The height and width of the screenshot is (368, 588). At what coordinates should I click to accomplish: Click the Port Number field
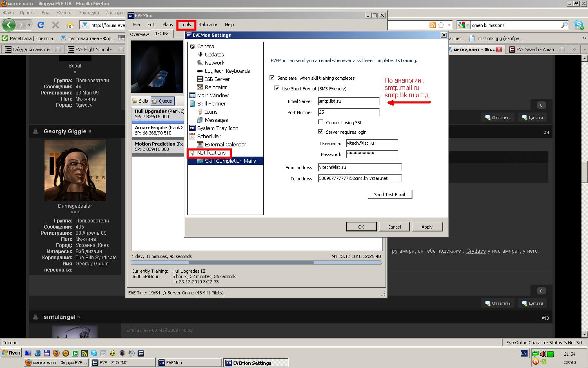[x=349, y=112]
